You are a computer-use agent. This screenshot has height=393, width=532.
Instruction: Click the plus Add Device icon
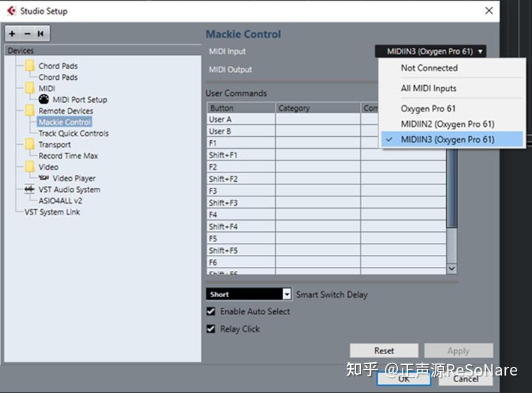coord(12,34)
